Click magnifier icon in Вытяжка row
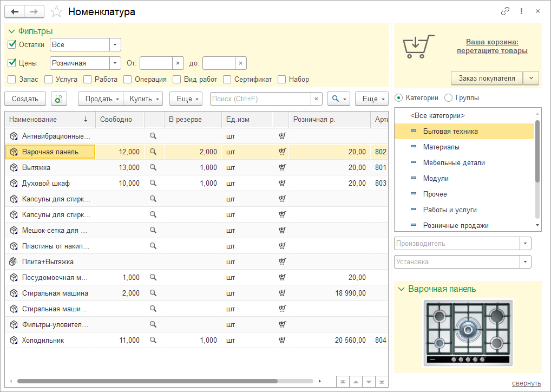 pyautogui.click(x=153, y=168)
